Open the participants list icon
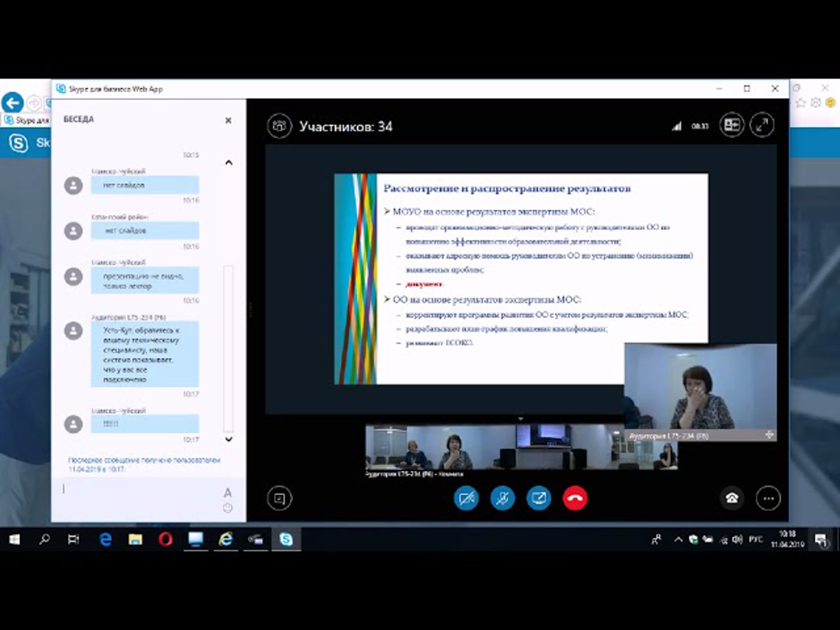Viewport: 840px width, 630px height. pos(279,126)
